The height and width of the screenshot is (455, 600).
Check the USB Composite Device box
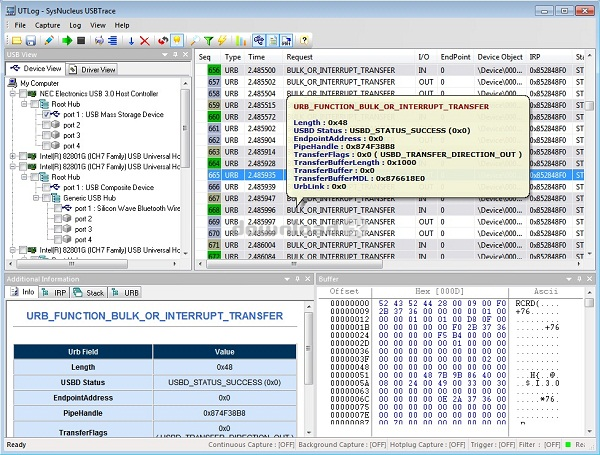(x=46, y=188)
